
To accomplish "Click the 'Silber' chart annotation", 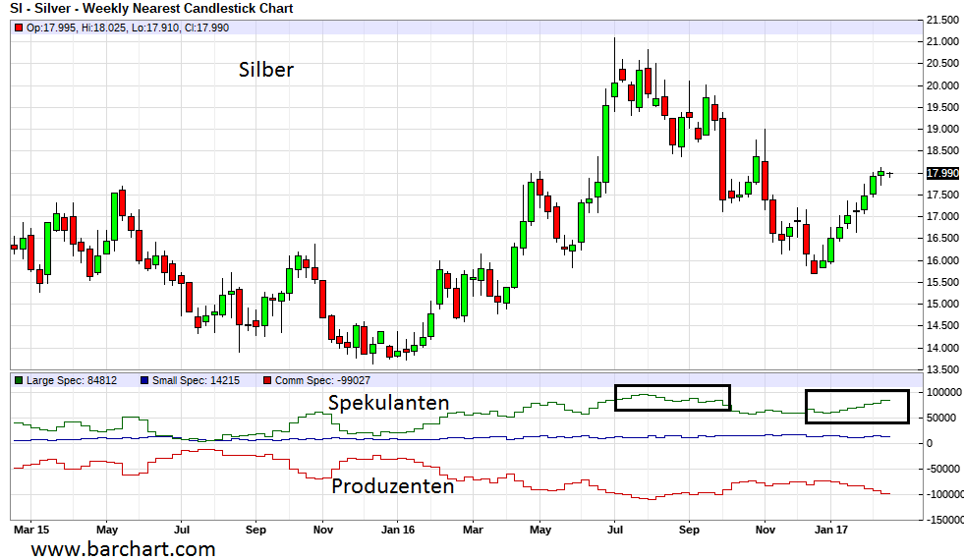I will [x=266, y=70].
